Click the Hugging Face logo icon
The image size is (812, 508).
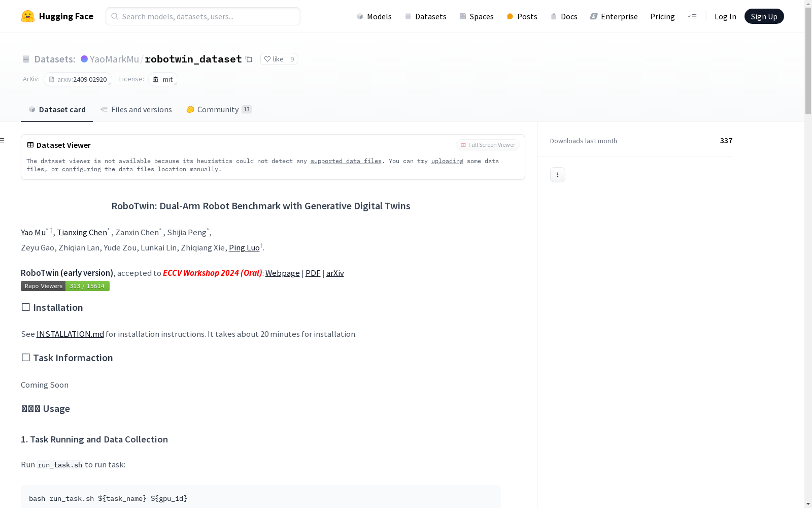(28, 16)
